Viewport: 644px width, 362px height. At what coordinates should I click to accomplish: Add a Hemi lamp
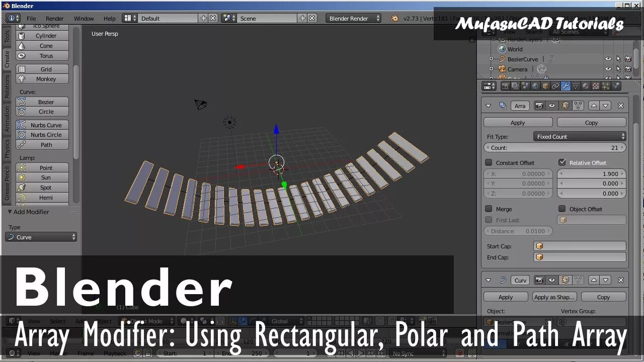[x=42, y=198]
